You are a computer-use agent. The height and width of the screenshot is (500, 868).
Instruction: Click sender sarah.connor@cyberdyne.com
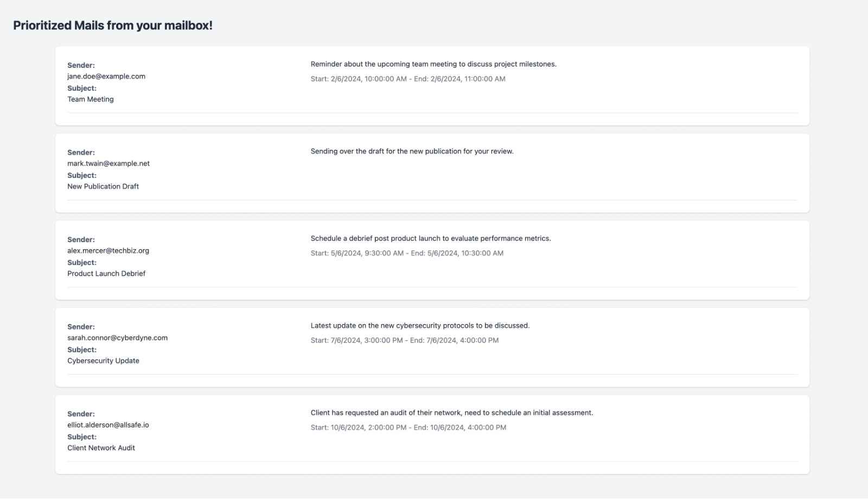pos(117,338)
